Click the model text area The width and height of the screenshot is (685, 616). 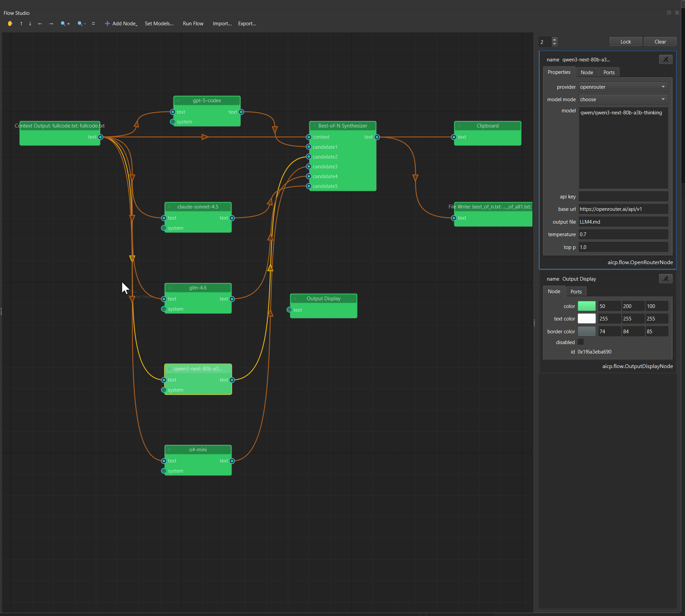point(623,147)
